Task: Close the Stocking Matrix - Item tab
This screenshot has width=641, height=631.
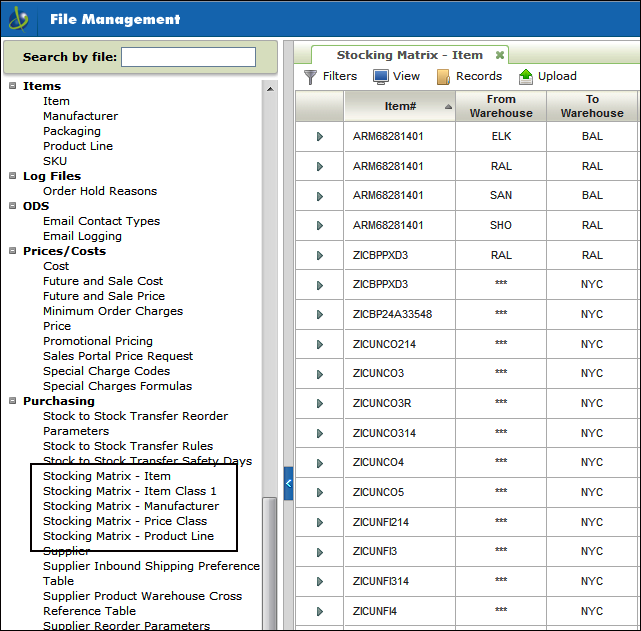Action: click(500, 55)
